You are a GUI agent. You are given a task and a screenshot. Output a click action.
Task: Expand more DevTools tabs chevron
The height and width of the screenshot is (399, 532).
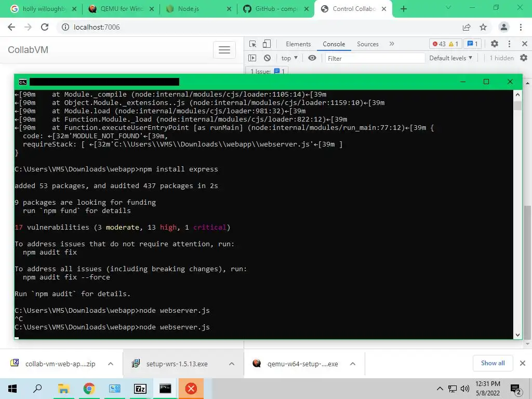(x=392, y=44)
